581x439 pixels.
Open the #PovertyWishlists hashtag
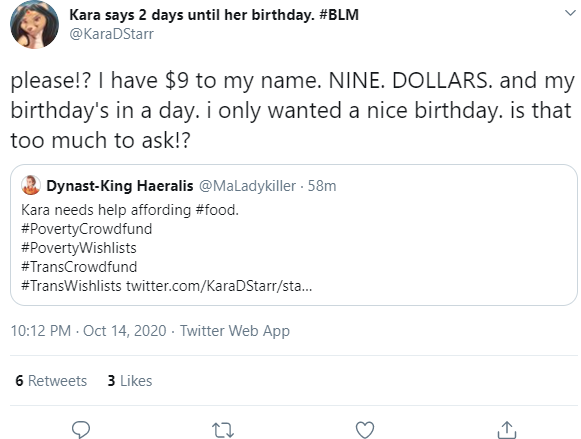pyautogui.click(x=79, y=248)
